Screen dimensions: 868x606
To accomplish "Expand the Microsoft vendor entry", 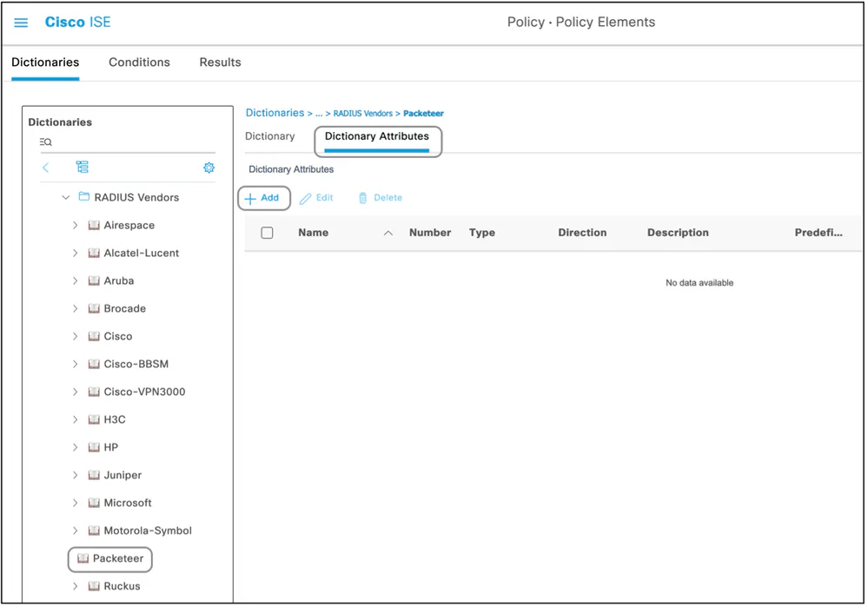I will pyautogui.click(x=76, y=503).
